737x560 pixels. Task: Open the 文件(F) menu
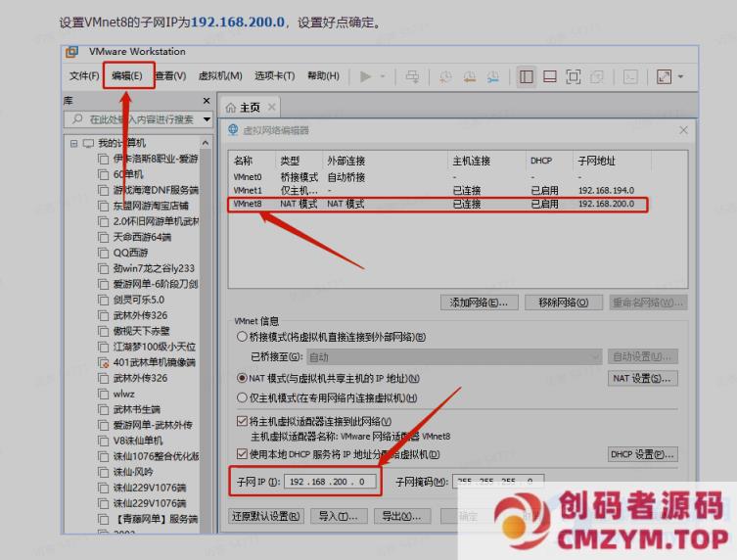coord(84,75)
